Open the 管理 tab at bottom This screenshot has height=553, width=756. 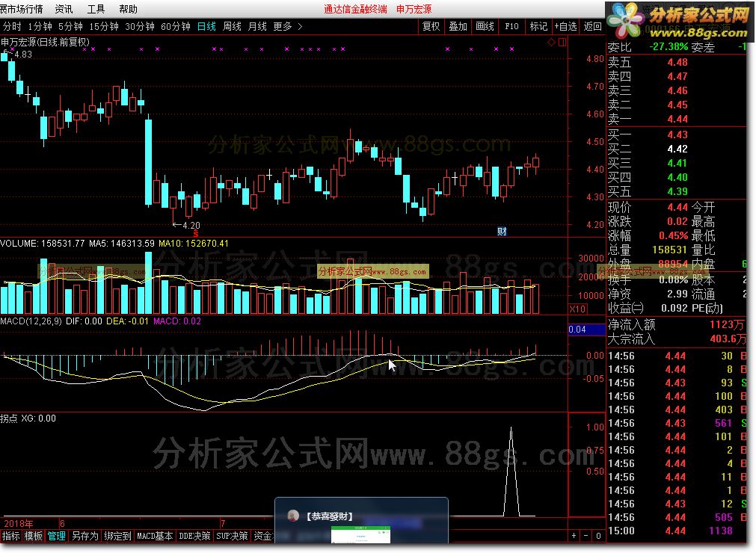point(56,536)
